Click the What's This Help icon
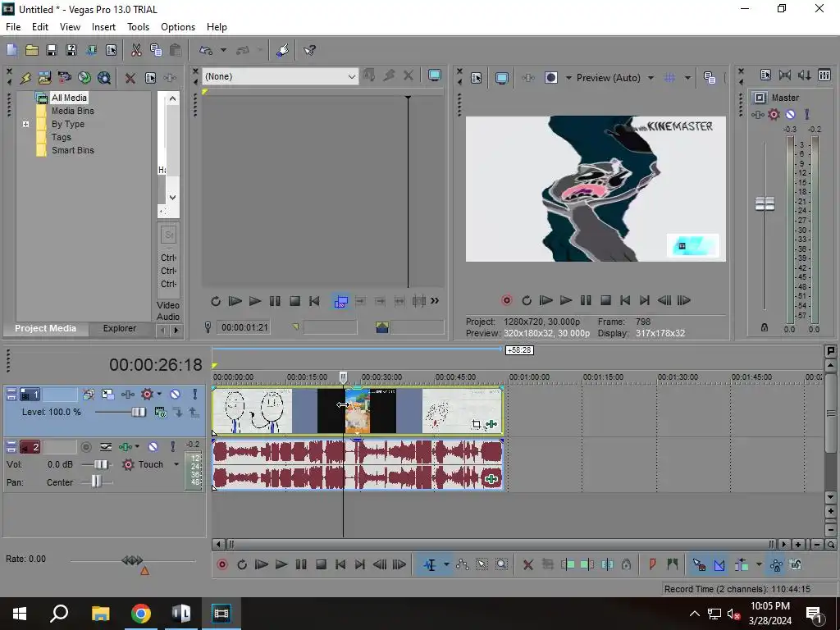840x630 pixels. coord(309,50)
